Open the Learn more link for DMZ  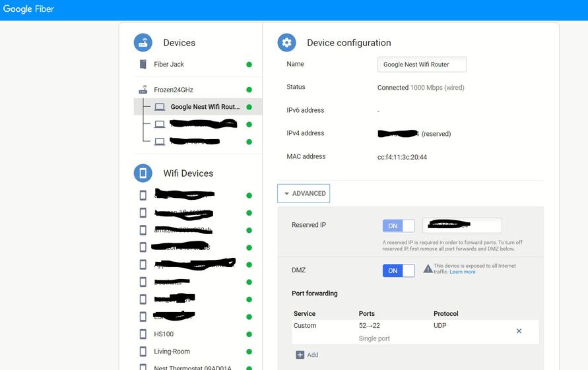(463, 272)
